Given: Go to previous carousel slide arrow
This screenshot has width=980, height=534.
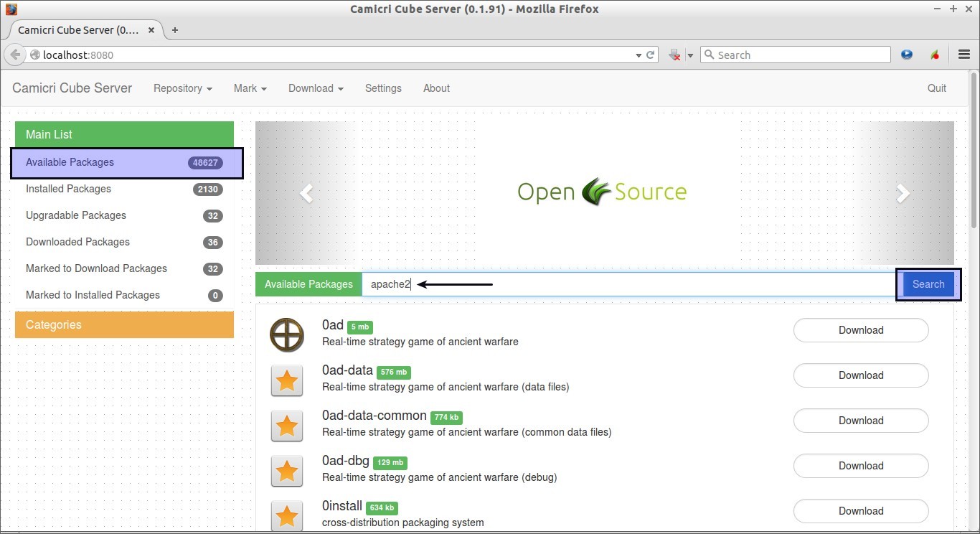Looking at the screenshot, I should [x=306, y=192].
